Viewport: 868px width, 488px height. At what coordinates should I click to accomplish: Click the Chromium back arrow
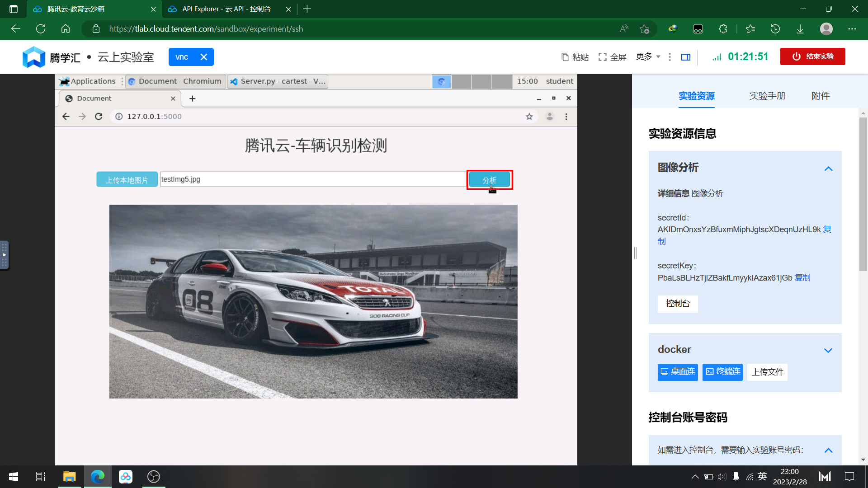pyautogui.click(x=66, y=117)
